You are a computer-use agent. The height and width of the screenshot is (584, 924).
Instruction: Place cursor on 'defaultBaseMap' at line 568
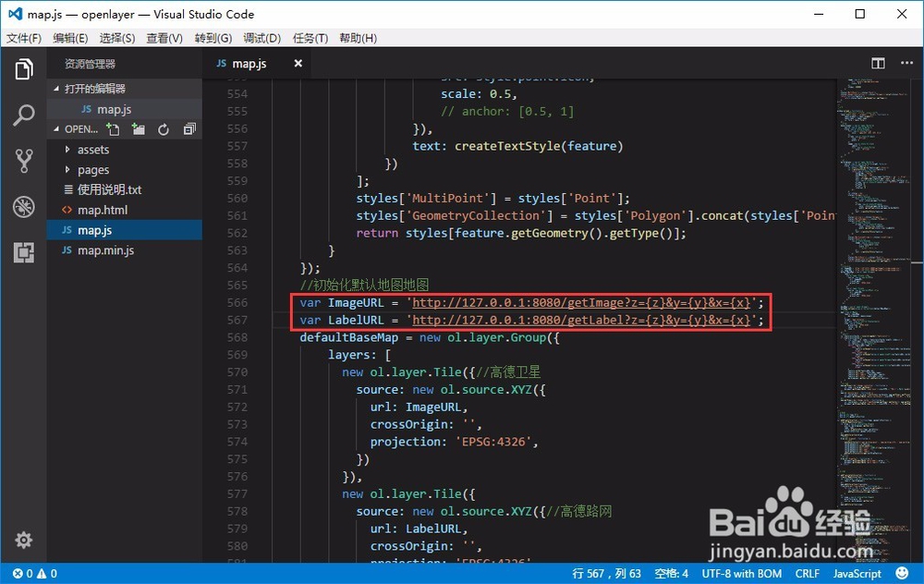[349, 337]
